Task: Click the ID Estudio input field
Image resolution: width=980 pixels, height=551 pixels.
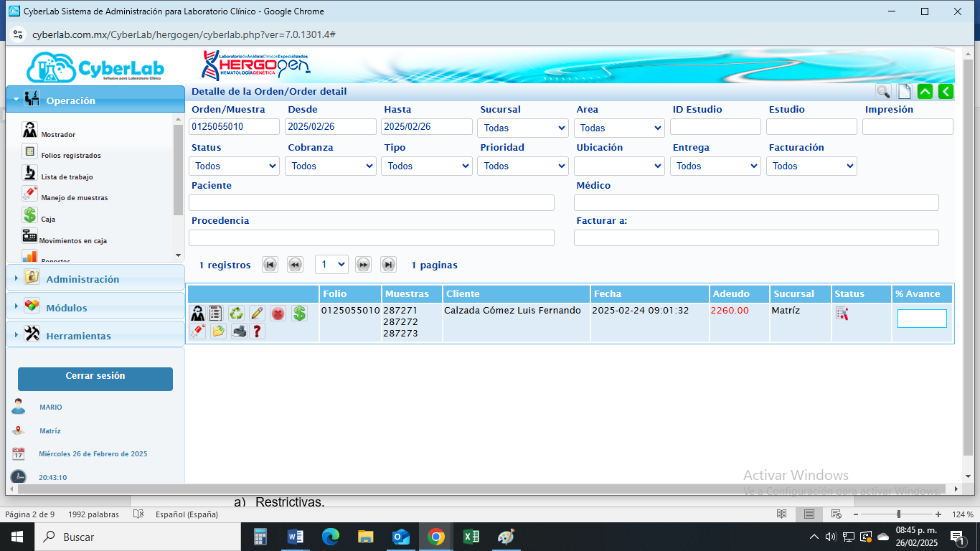Action: (x=715, y=127)
